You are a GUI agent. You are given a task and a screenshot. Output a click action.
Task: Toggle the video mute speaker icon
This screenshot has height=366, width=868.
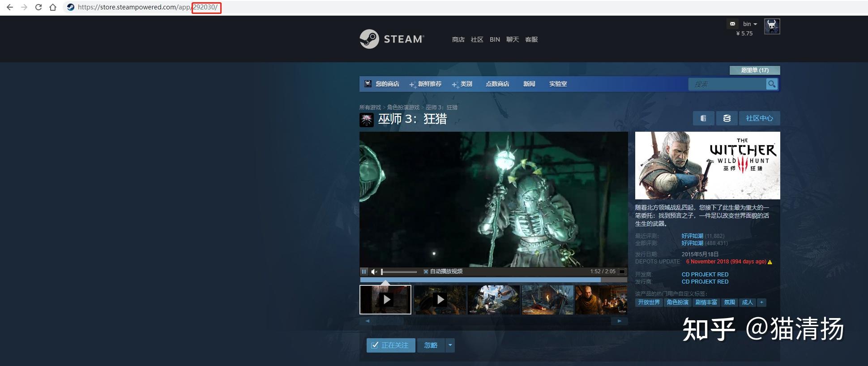(x=374, y=271)
